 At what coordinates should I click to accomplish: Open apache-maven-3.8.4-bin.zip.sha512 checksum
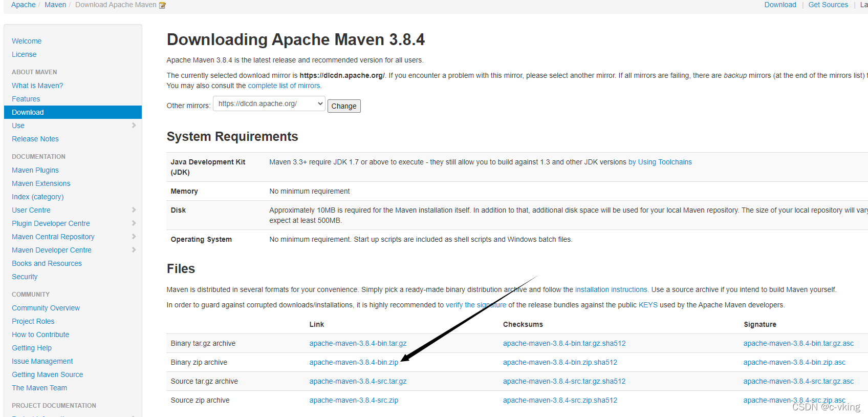click(560, 362)
